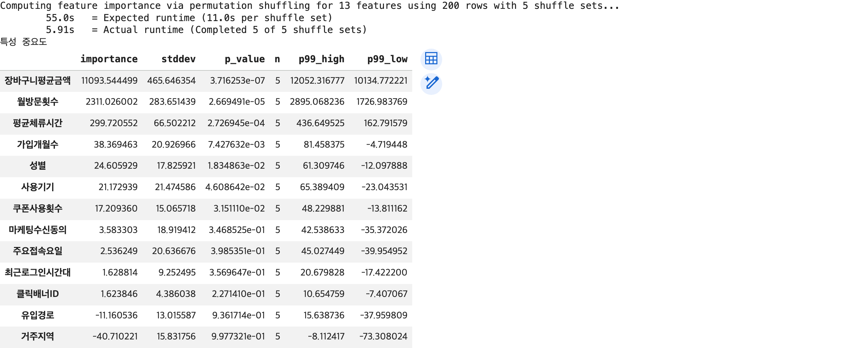Image resolution: width=868 pixels, height=348 pixels.
Task: Click the 특성 중요도 output heading text
Action: (24, 42)
